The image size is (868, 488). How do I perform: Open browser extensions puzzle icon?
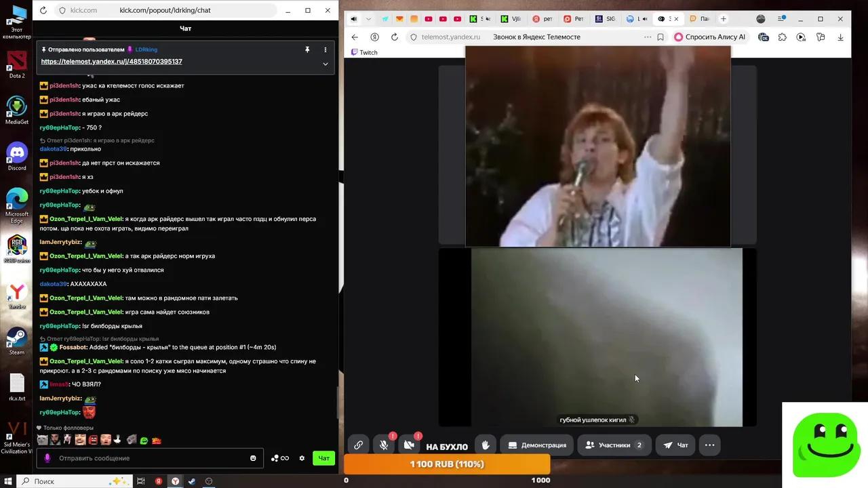point(782,37)
